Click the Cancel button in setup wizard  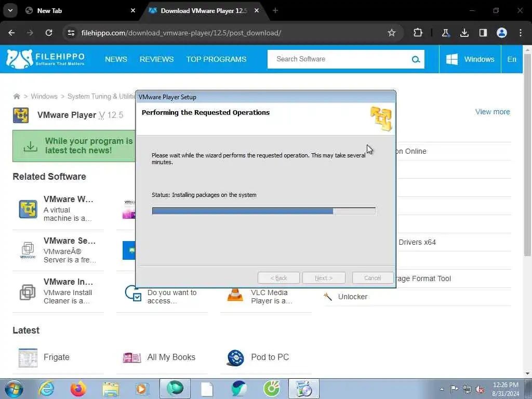coord(373,278)
